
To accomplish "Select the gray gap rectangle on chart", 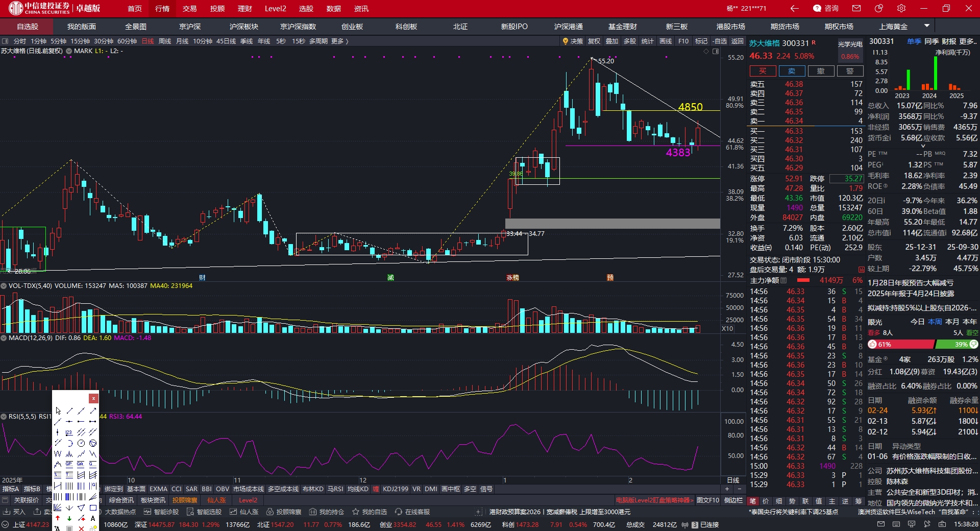I will pyautogui.click(x=612, y=224).
